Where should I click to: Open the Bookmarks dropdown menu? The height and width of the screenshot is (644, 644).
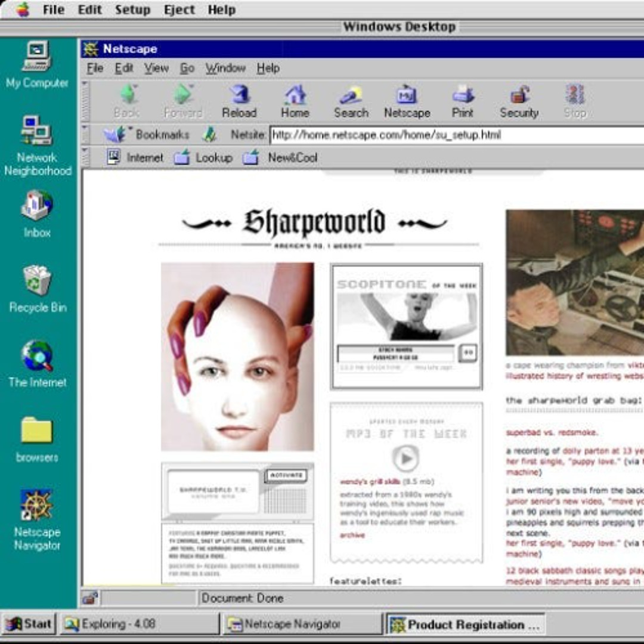coord(147,135)
